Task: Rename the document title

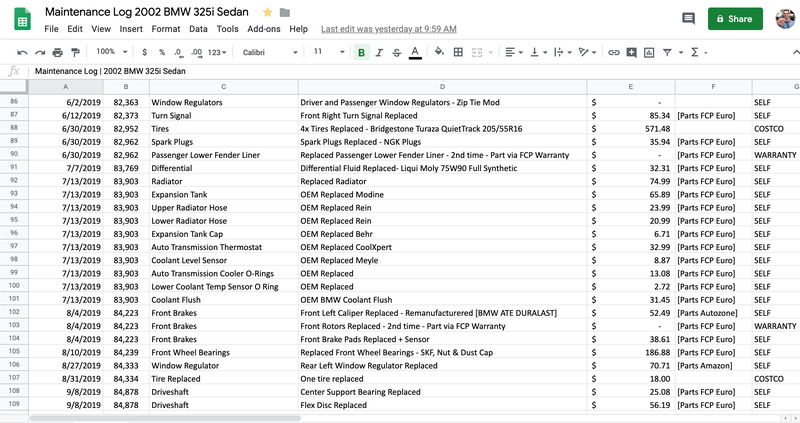Action: coord(147,12)
